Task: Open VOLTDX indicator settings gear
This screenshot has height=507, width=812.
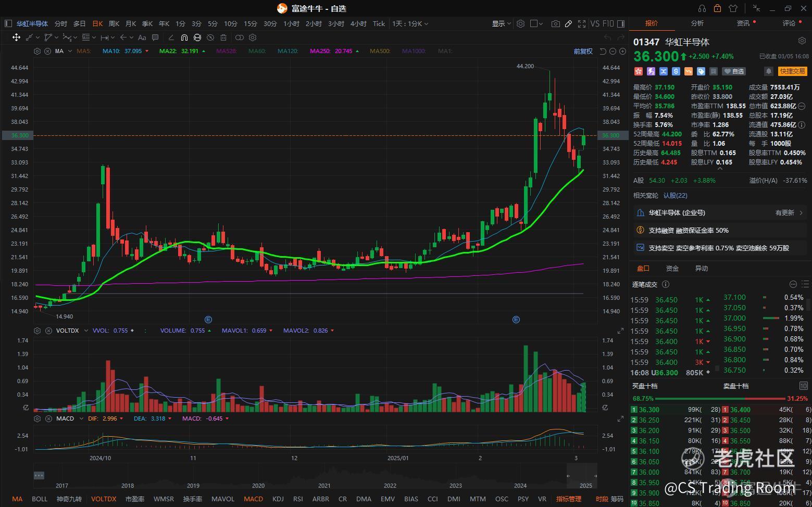Action: tap(37, 331)
